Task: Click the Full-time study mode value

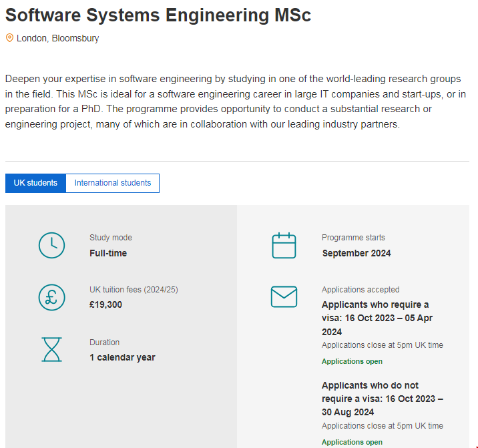Action: [108, 253]
